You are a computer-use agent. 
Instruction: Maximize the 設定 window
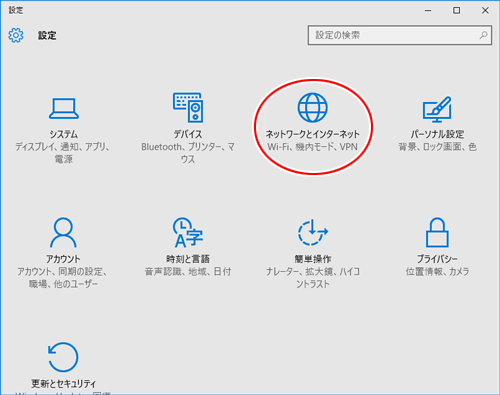click(456, 10)
